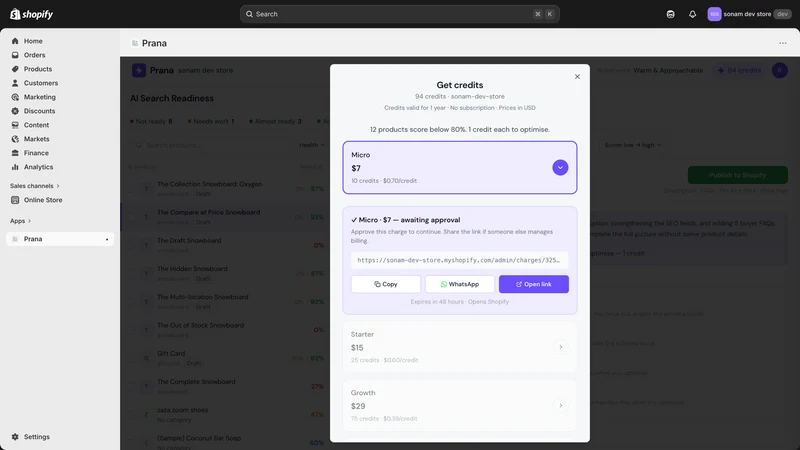Image resolution: width=800 pixels, height=450 pixels.
Task: Click Publish to Shopify button
Action: tap(737, 175)
